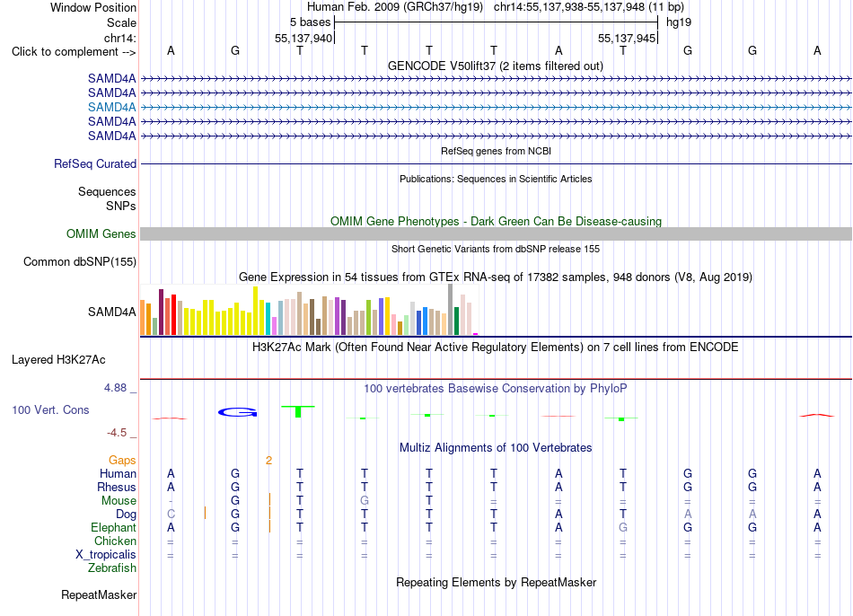Image resolution: width=853 pixels, height=616 pixels.
Task: Click the small magenta bar ending GTEx chart
Action: [476, 333]
